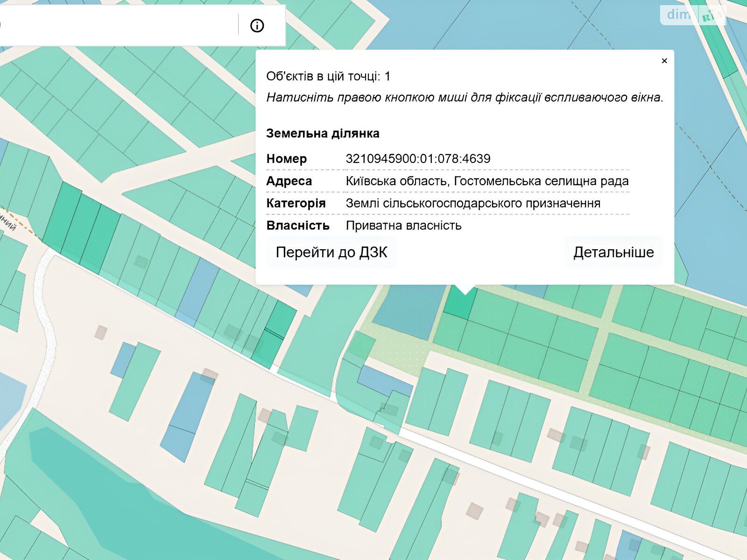Open Детальніше for parcel details
Image resolution: width=747 pixels, height=560 pixels.
pyautogui.click(x=613, y=252)
